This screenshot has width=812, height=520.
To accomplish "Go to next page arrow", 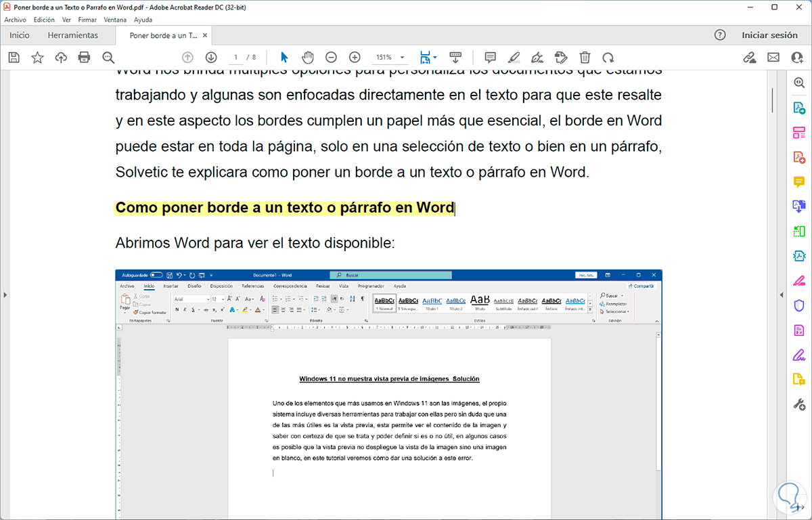I will click(x=211, y=58).
